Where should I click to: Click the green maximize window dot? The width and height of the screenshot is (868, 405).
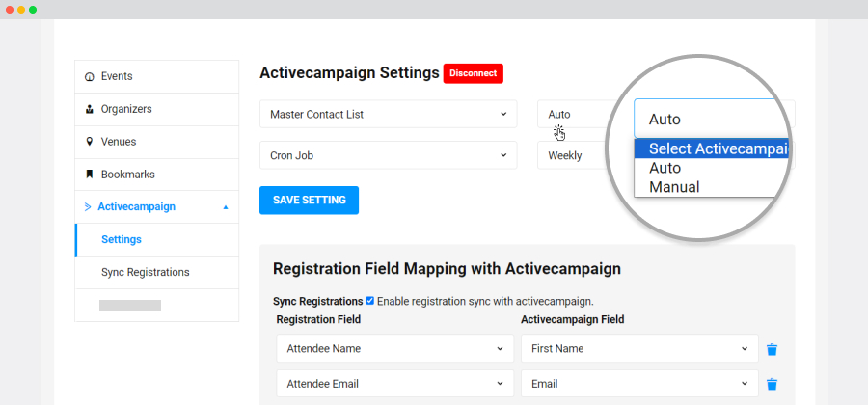33,10
